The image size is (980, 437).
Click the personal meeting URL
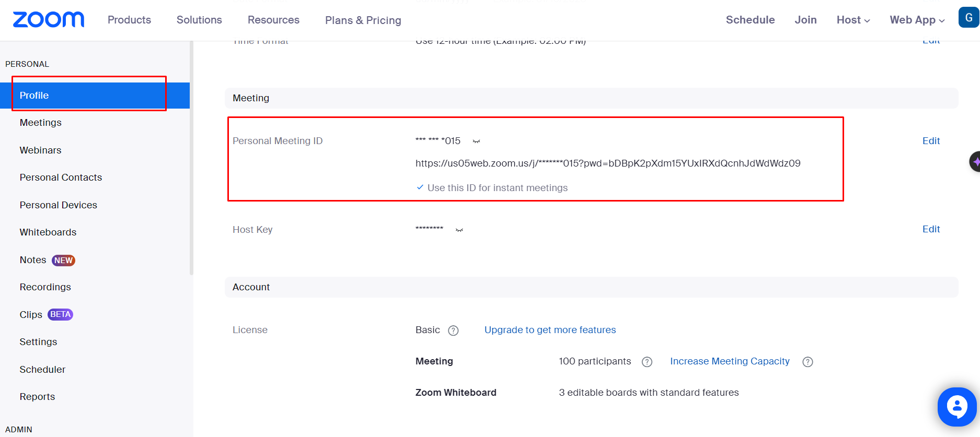[x=607, y=163]
